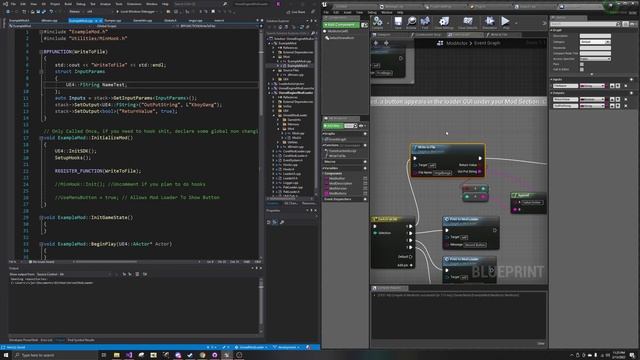Open File Explorer from the Windows taskbar

click(x=117, y=355)
